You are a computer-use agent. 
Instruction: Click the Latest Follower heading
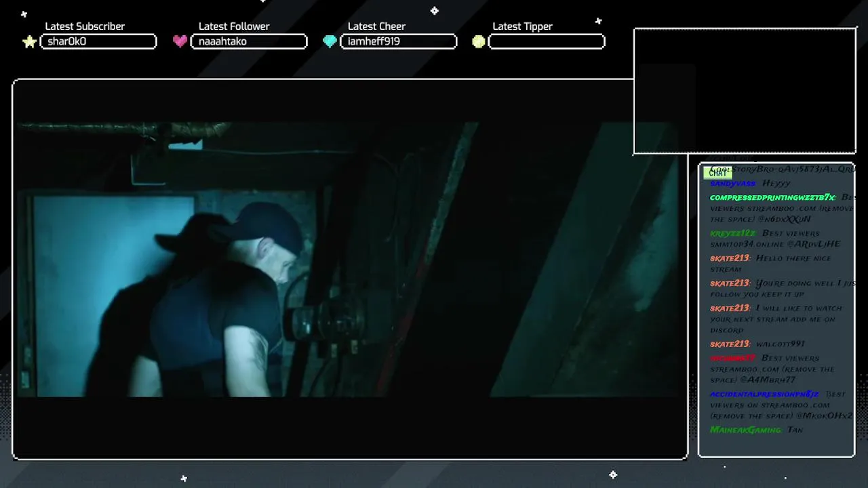tap(234, 26)
